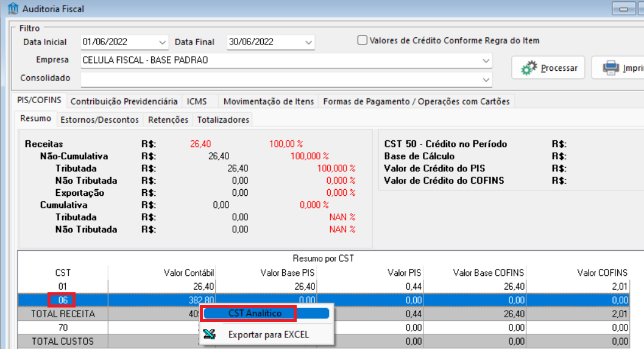Enable Valores de Crédito Conforme Regra do Item
Screen dimensions: 644x349
coord(363,40)
